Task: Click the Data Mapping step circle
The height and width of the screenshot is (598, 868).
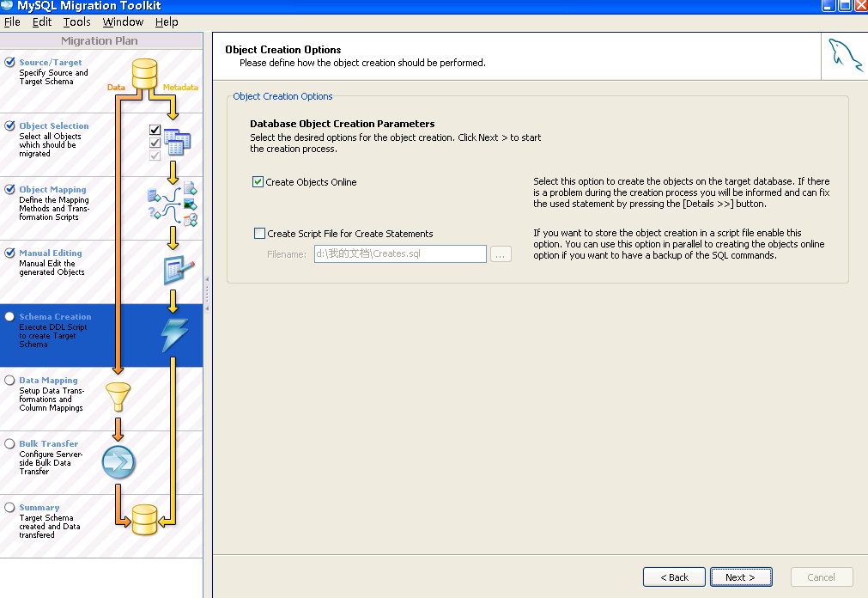Action: pos(9,380)
